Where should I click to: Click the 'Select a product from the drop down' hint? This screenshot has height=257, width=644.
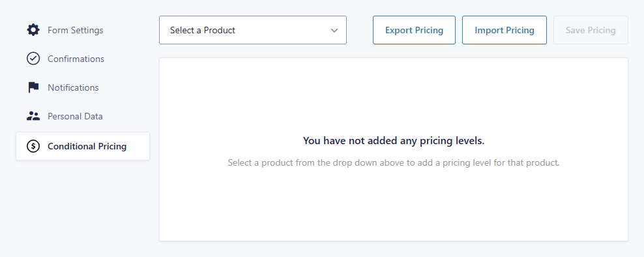click(394, 162)
